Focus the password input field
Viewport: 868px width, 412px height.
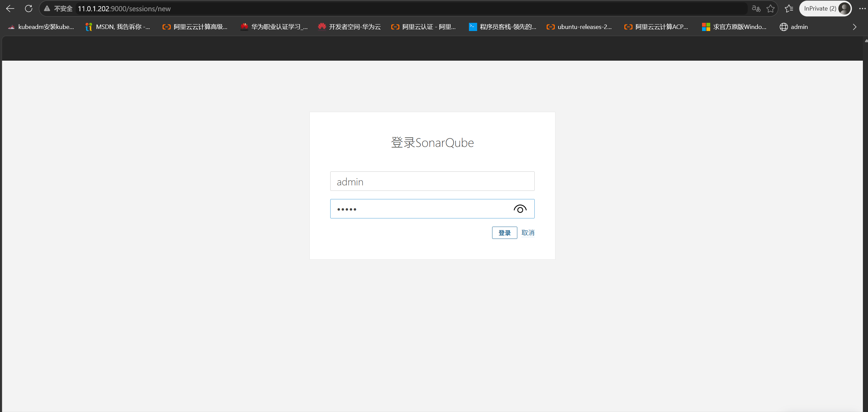(x=432, y=209)
